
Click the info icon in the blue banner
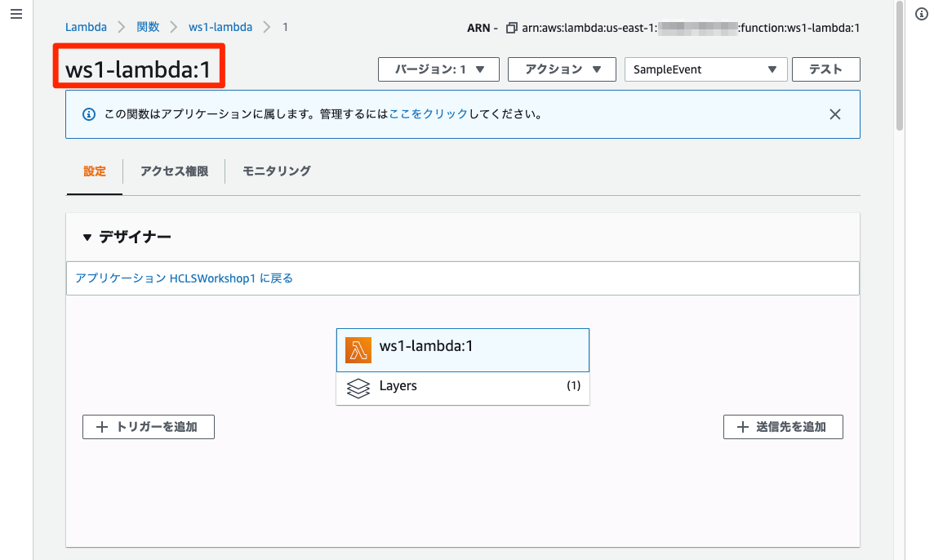[89, 114]
